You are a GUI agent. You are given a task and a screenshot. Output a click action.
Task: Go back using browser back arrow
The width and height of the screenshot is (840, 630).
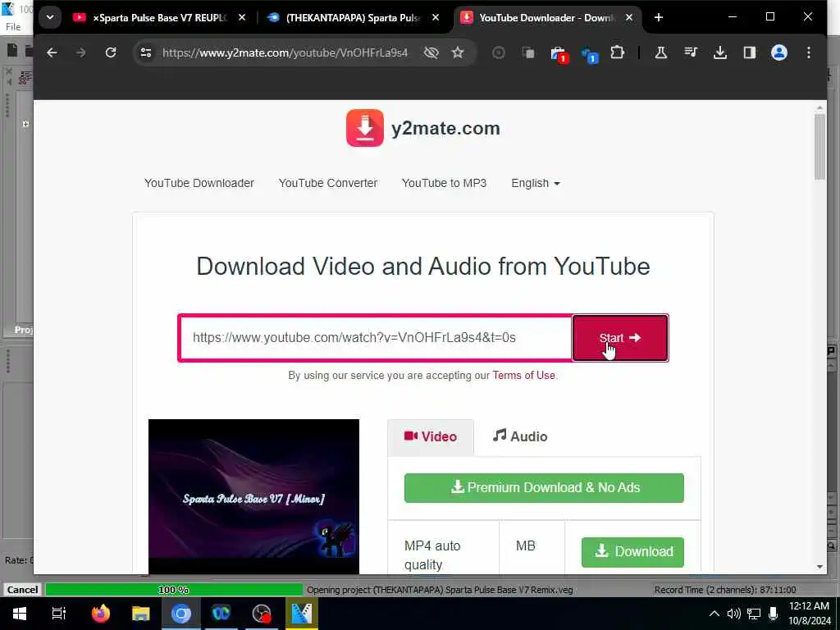click(52, 52)
